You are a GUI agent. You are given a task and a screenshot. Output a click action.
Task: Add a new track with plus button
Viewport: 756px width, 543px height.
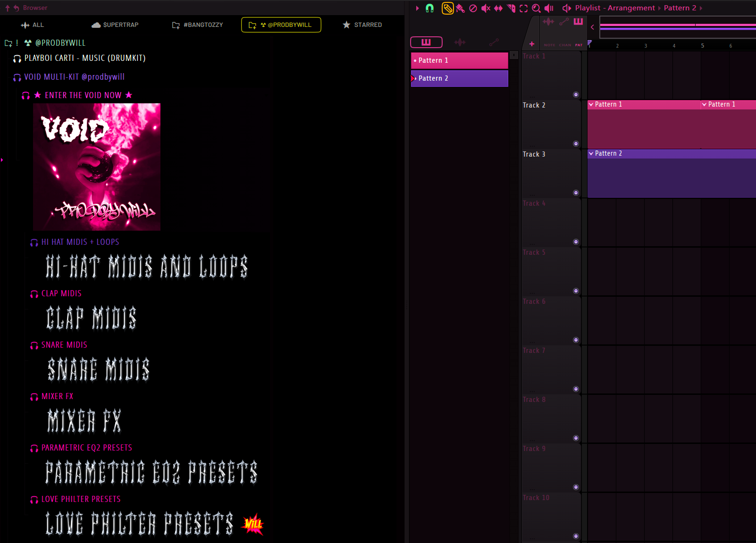[x=532, y=44]
